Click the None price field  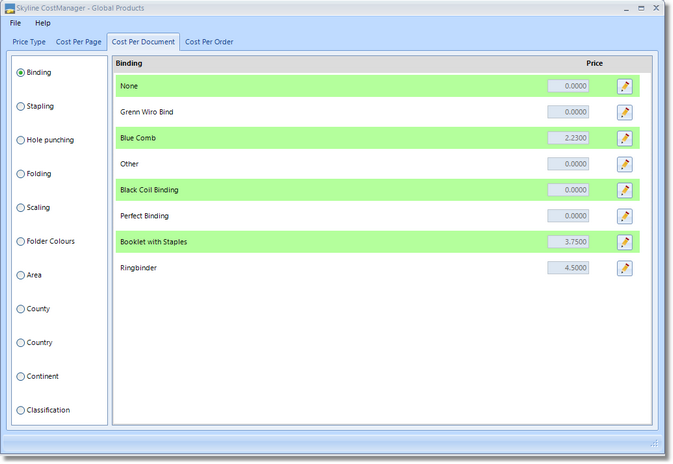coord(568,86)
